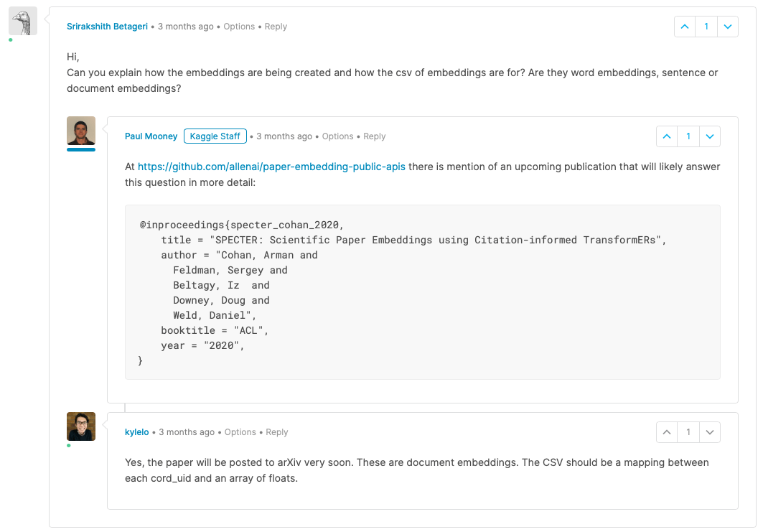Image resolution: width=763 pixels, height=532 pixels.
Task: Visit kylelo's username link
Action: coord(136,432)
